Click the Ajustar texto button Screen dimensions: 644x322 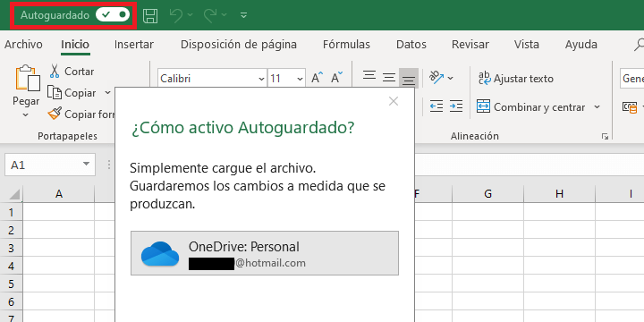516,78
